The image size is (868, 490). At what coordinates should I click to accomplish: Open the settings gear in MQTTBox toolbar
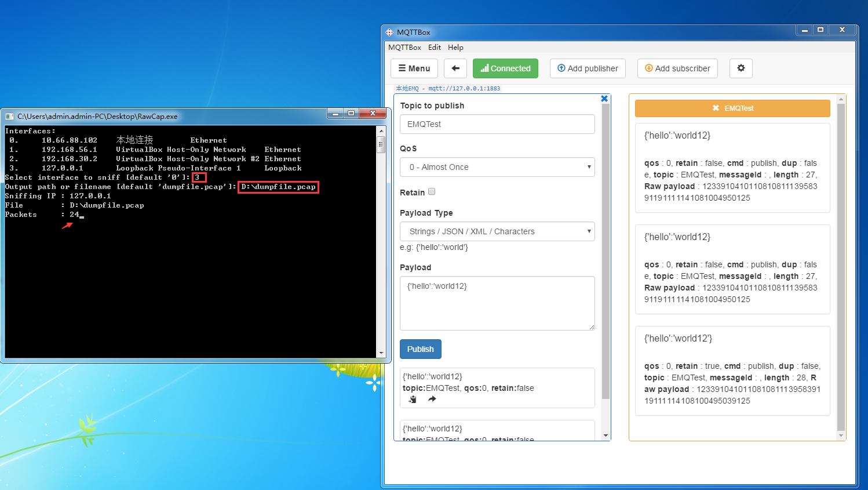click(x=741, y=68)
